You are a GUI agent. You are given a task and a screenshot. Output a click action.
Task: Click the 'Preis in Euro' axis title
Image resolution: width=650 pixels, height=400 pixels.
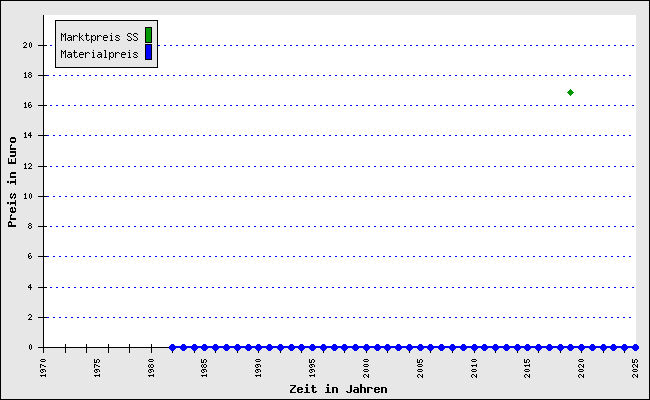pos(12,182)
